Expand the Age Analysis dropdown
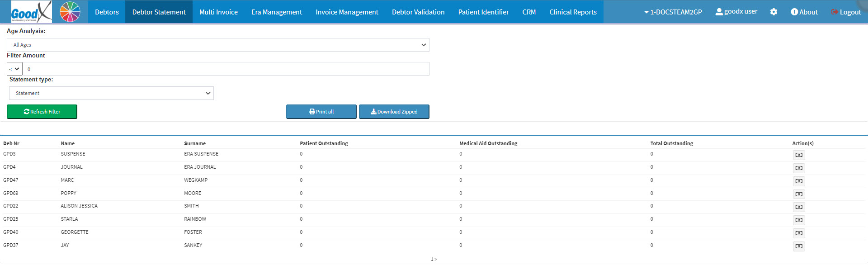The height and width of the screenshot is (265, 868). (218, 45)
